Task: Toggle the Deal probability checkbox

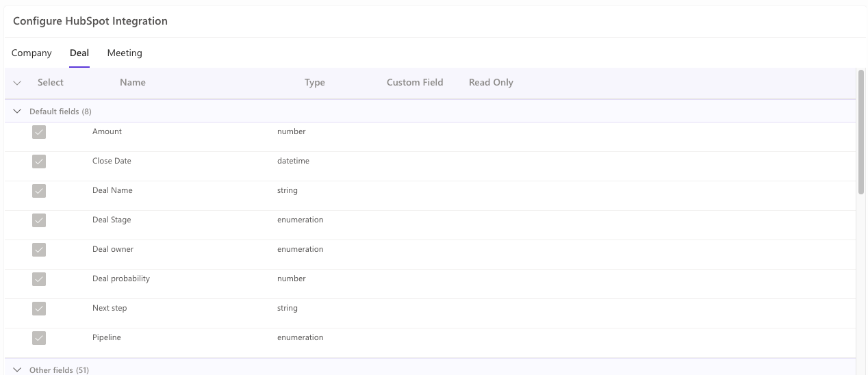Action: [39, 279]
